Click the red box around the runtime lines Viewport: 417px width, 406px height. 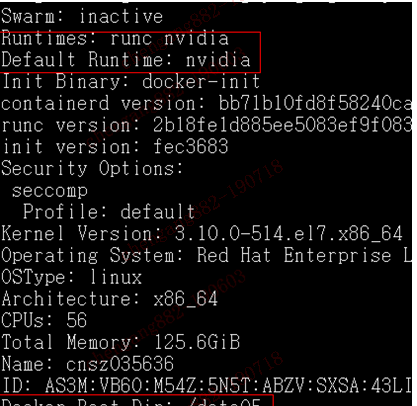(x=130, y=52)
